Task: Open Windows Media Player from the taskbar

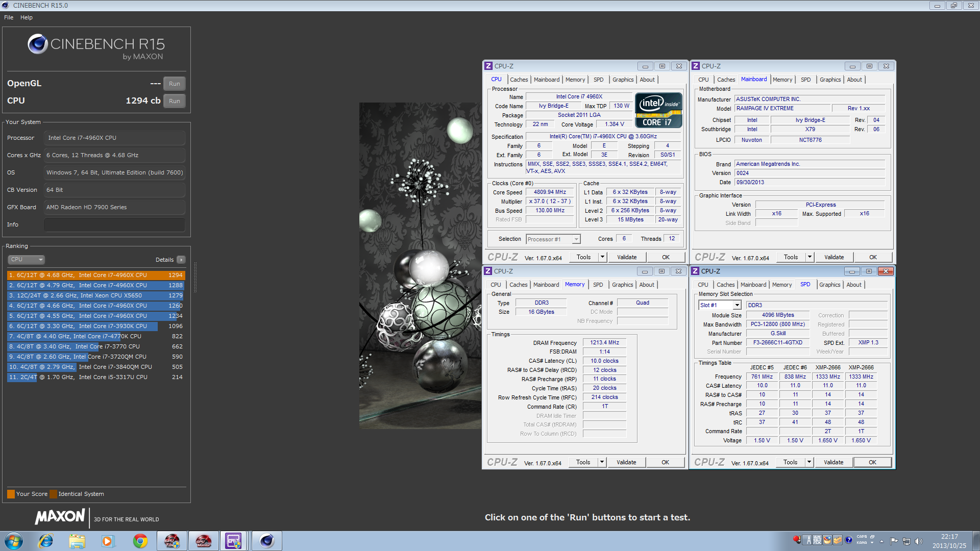Action: coord(107,541)
